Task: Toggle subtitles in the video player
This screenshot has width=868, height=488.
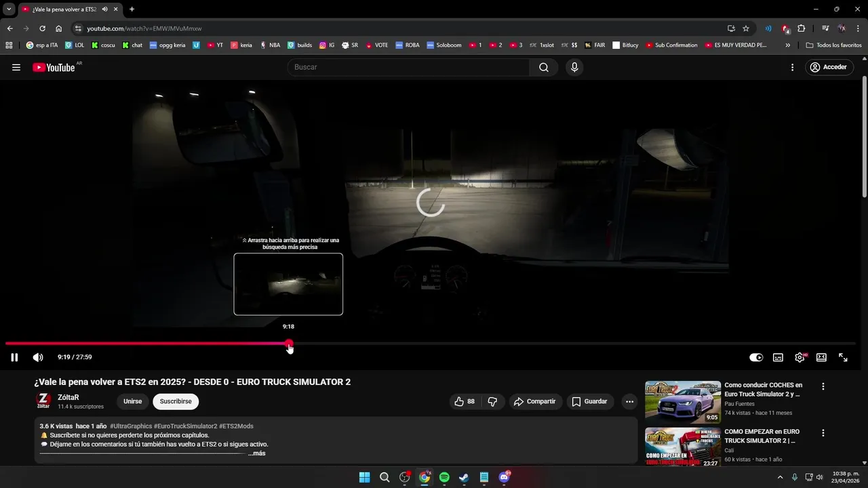Action: point(778,357)
